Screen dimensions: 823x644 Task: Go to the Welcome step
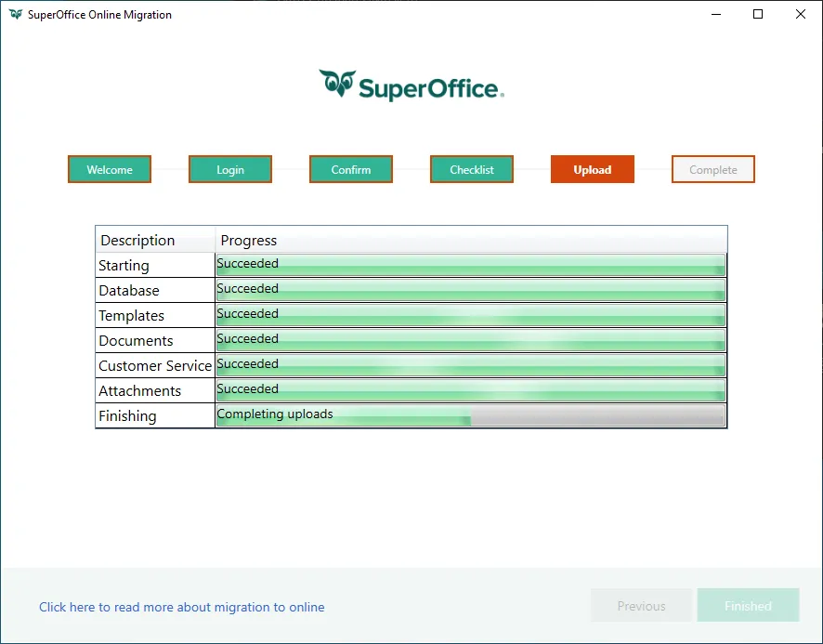tap(110, 169)
